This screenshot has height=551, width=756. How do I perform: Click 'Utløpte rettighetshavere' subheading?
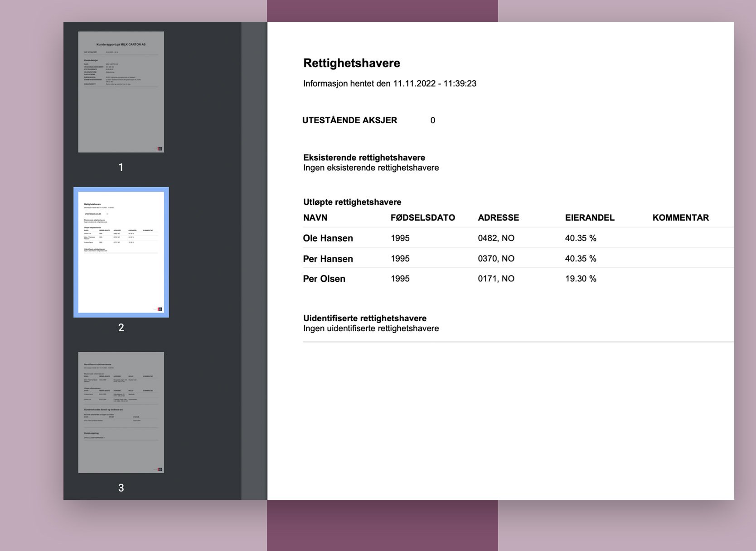click(352, 202)
